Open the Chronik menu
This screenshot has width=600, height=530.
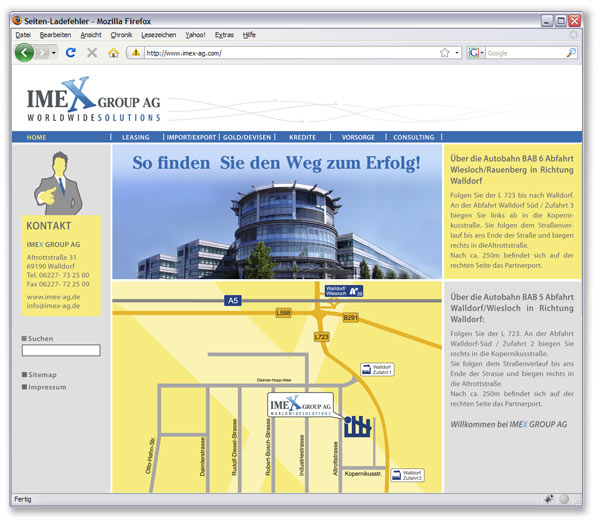[x=121, y=35]
